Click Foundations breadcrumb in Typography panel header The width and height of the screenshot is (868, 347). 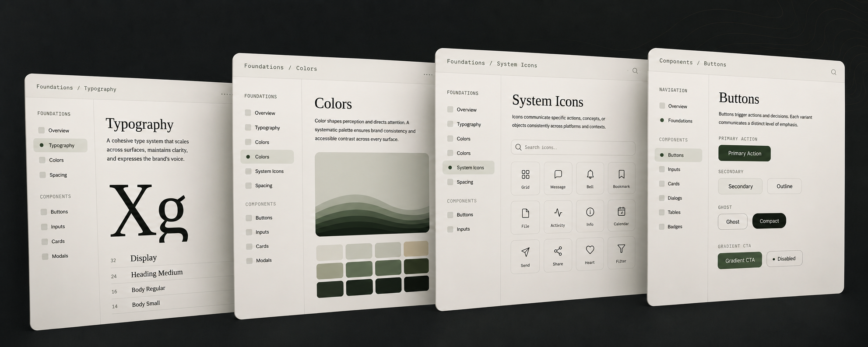coord(55,87)
